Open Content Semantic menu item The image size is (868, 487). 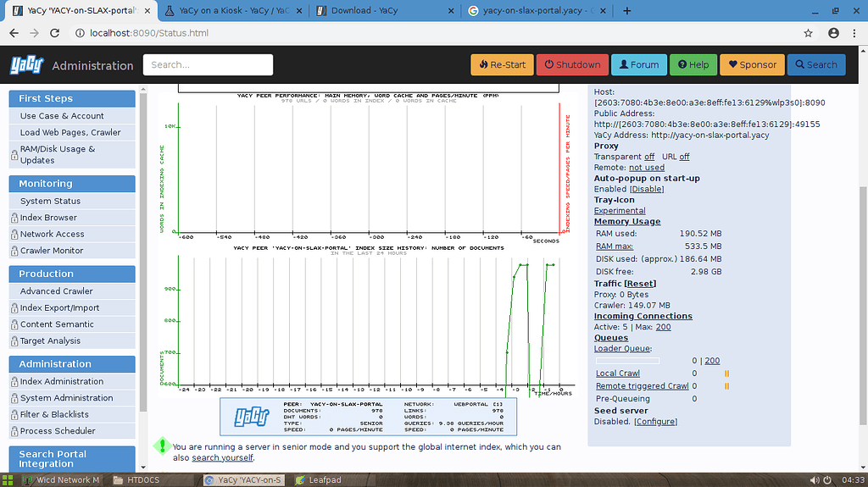tap(72, 324)
